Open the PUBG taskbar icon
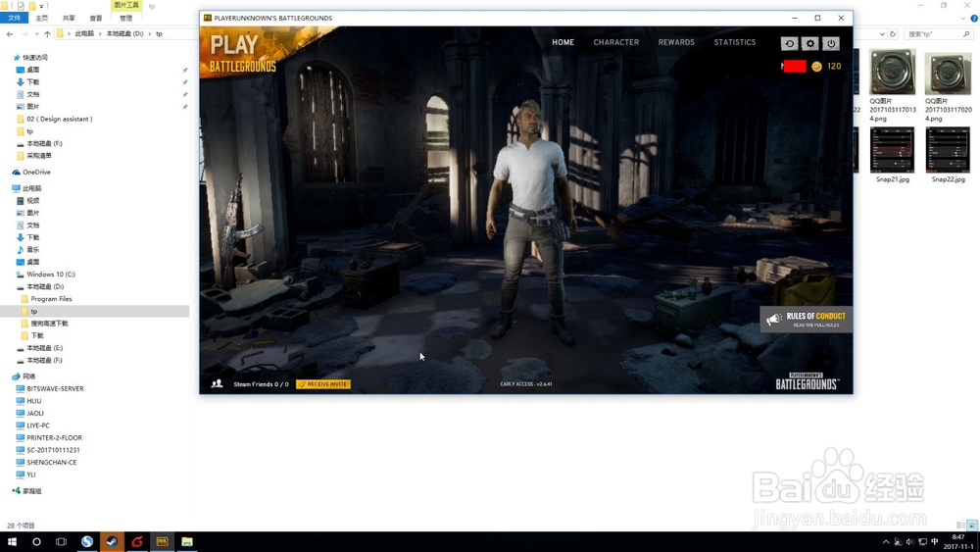 [x=162, y=541]
